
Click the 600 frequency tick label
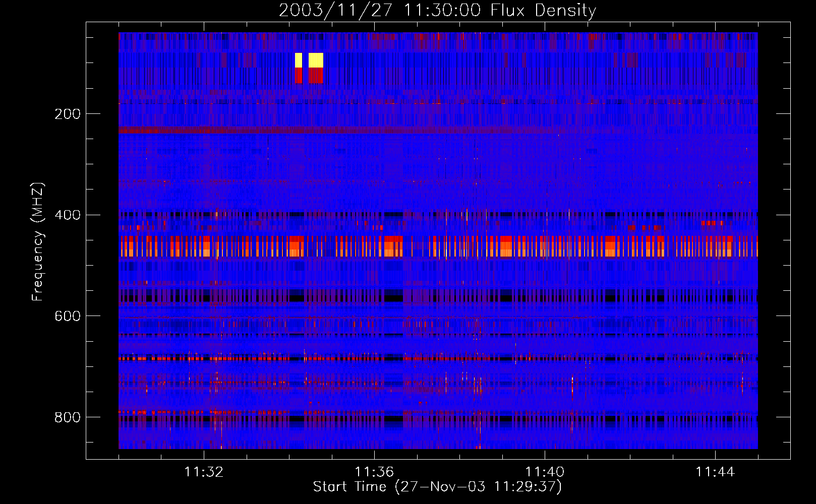pyautogui.click(x=68, y=316)
